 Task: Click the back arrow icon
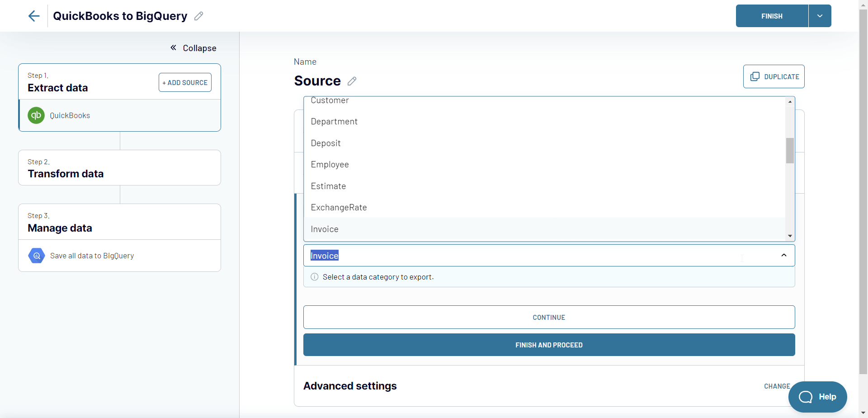[34, 16]
